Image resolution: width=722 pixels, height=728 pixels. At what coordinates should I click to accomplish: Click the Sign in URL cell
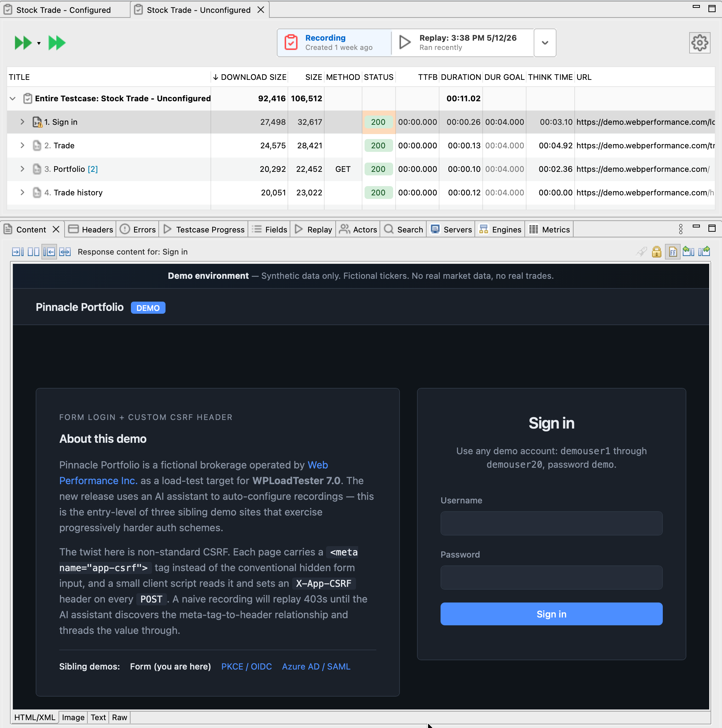(x=645, y=122)
